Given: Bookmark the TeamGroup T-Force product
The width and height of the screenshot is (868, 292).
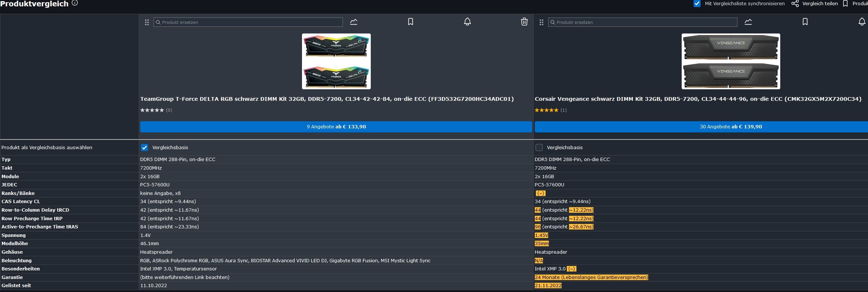Looking at the screenshot, I should [411, 22].
